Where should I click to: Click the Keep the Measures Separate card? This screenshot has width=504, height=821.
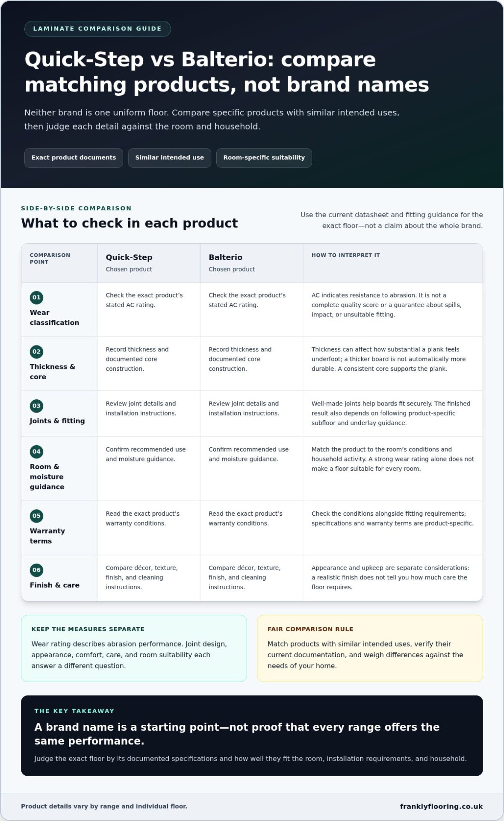pos(134,648)
